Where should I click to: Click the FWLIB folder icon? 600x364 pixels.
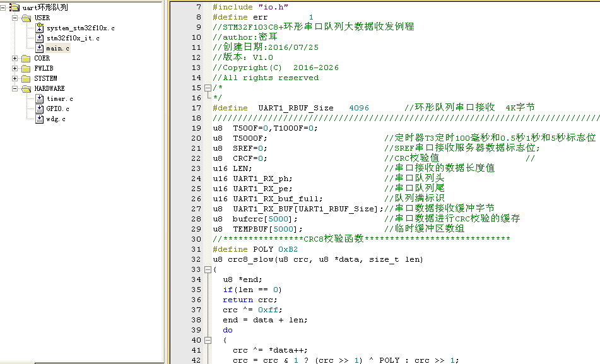26,68
